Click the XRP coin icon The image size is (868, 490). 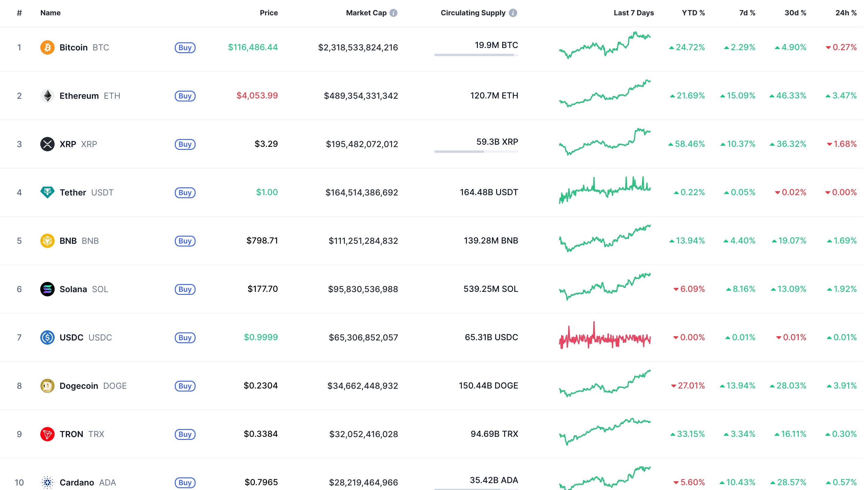[x=47, y=144]
